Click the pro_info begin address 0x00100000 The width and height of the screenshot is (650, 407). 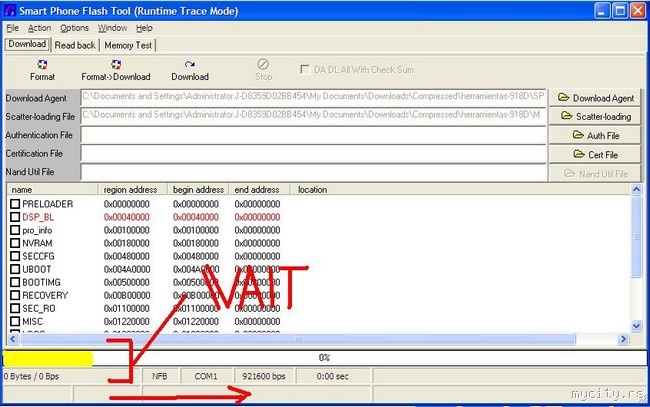coord(196,230)
